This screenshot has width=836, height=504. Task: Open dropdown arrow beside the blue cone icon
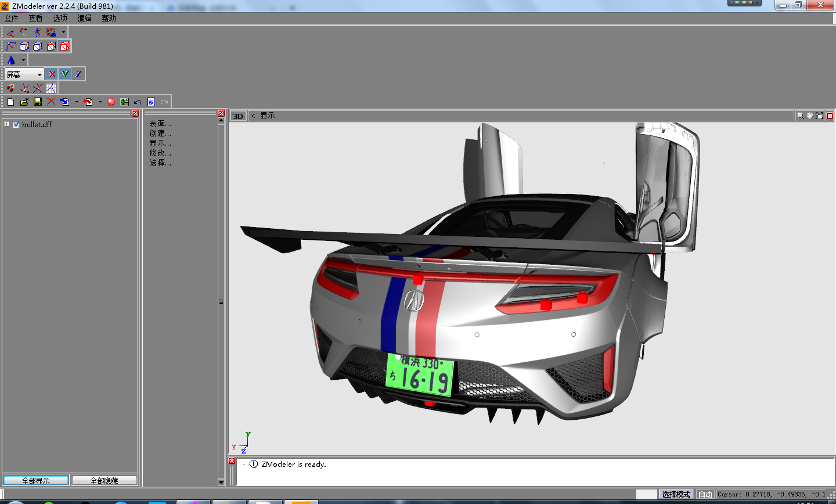click(x=23, y=60)
